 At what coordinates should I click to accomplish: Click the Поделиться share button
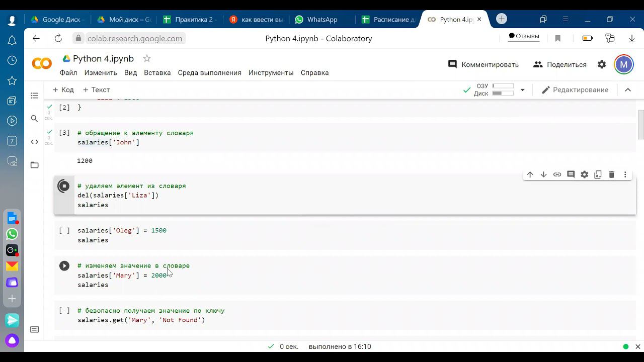560,64
